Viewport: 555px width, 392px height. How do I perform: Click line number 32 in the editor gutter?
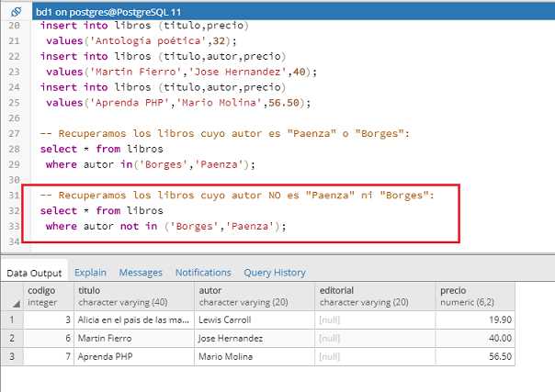point(14,210)
